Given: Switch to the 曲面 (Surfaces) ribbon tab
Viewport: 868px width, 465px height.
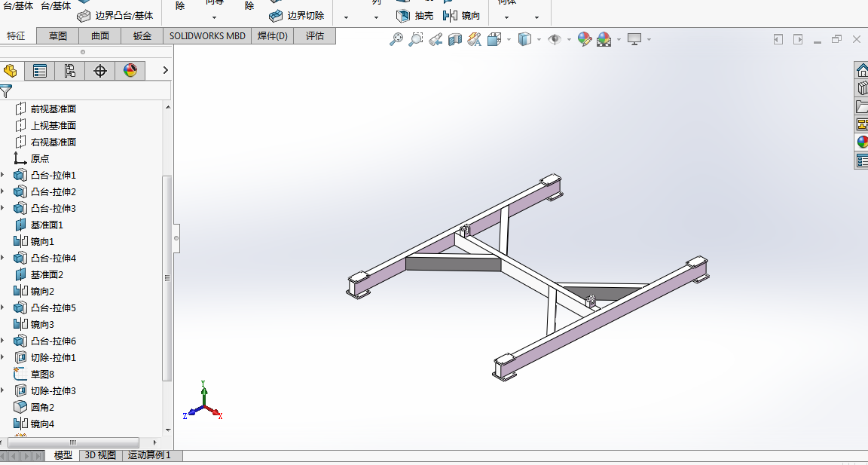Looking at the screenshot, I should coord(100,36).
